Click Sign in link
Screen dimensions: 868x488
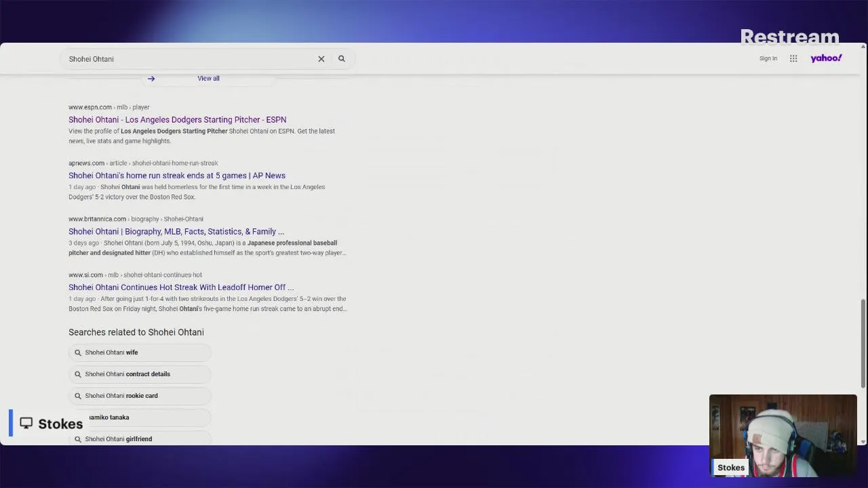coord(768,58)
